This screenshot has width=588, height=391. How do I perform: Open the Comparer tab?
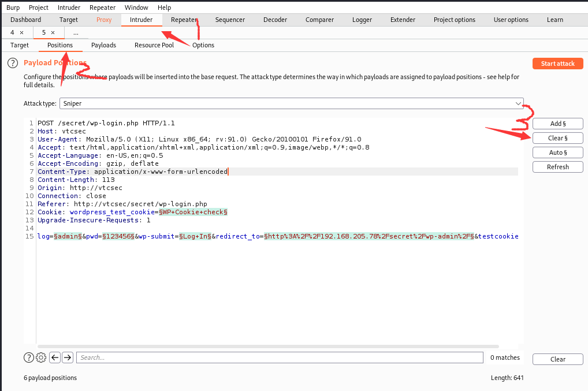tap(319, 20)
